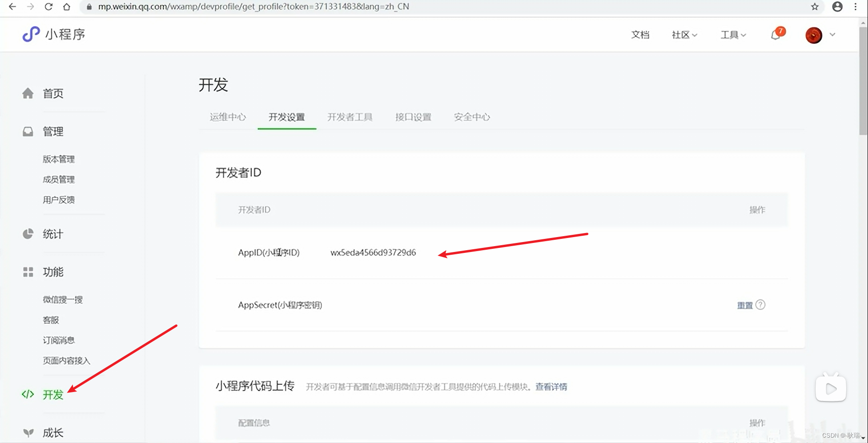
Task: Reload the page with the refresh icon
Action: point(48,7)
